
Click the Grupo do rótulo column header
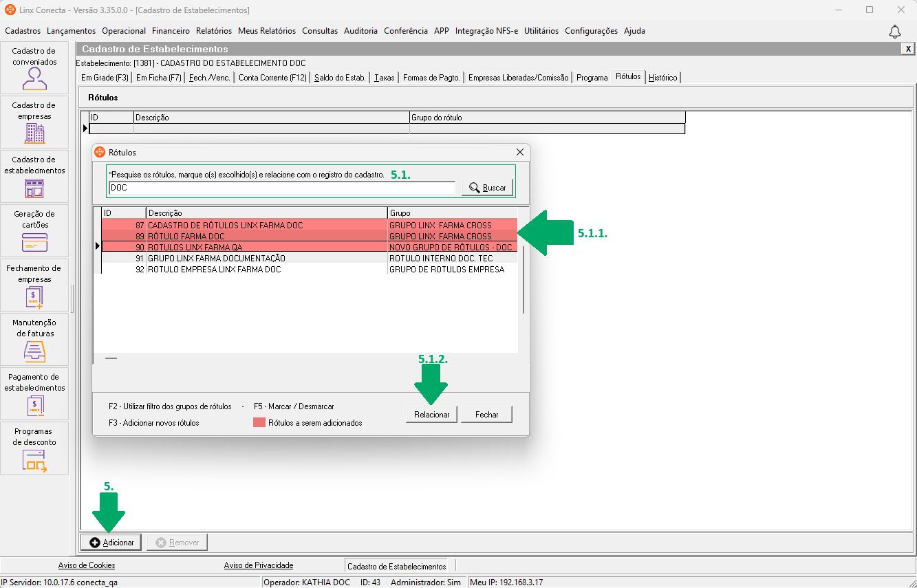click(x=548, y=118)
